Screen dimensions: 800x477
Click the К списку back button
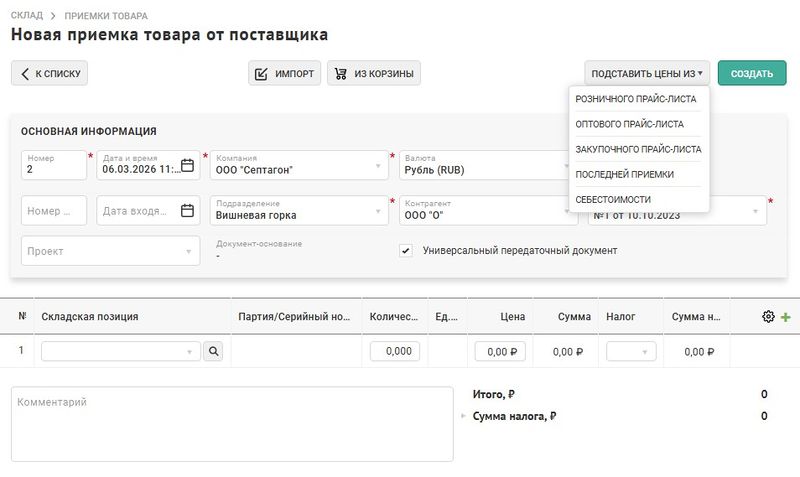(49, 73)
